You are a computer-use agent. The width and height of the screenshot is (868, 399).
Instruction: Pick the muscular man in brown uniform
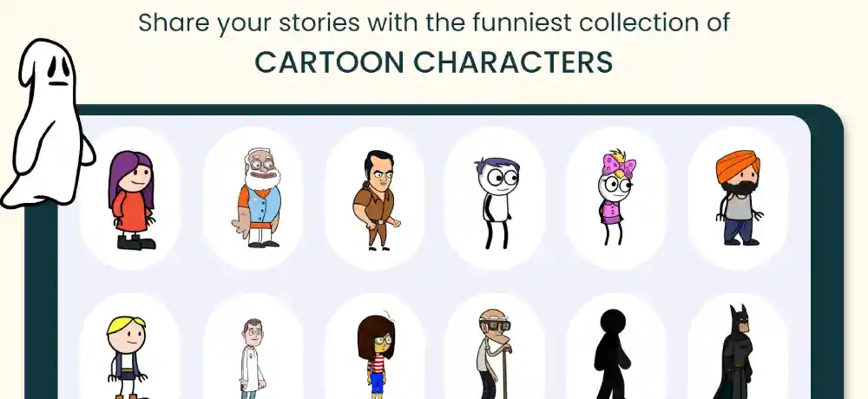(x=375, y=199)
